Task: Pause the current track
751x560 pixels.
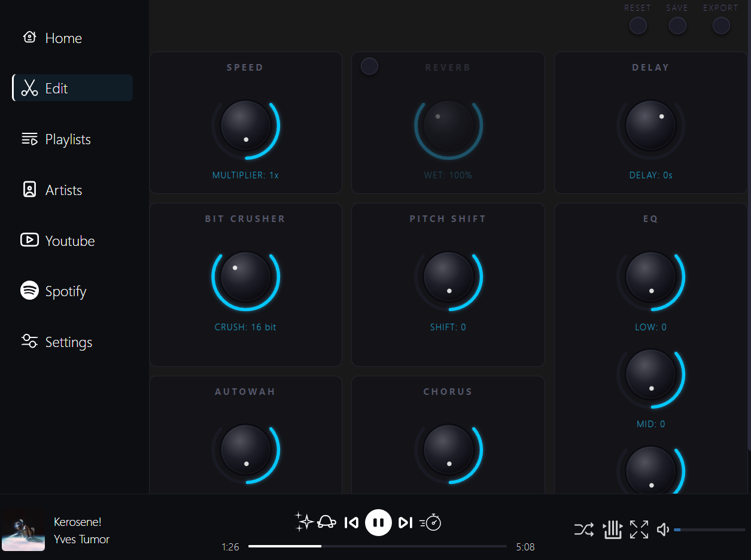Action: (x=378, y=522)
